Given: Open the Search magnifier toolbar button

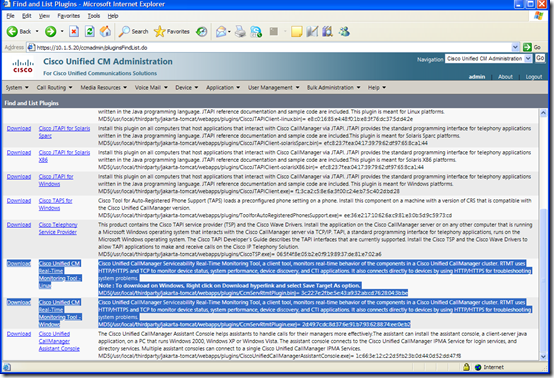Looking at the screenshot, I should click(x=133, y=31).
